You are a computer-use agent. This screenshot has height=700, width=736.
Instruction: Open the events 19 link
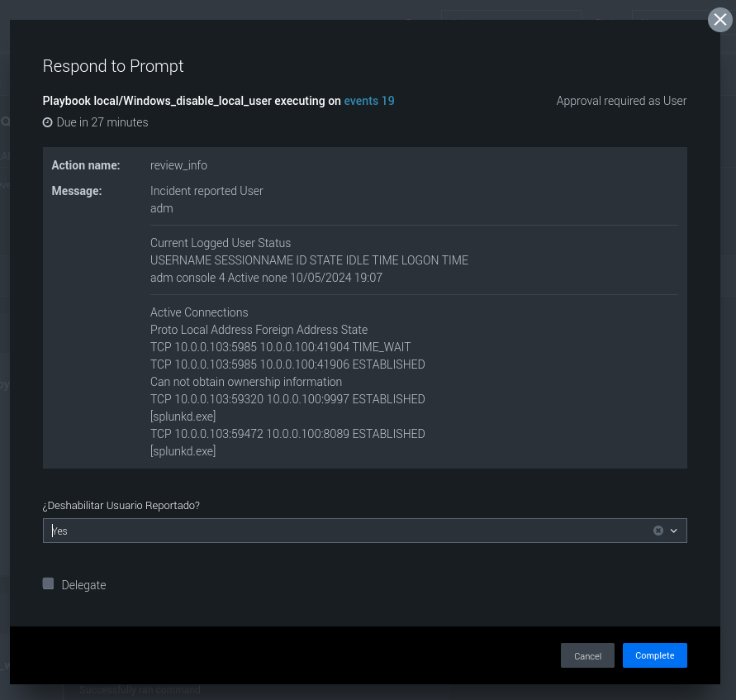pyautogui.click(x=369, y=101)
